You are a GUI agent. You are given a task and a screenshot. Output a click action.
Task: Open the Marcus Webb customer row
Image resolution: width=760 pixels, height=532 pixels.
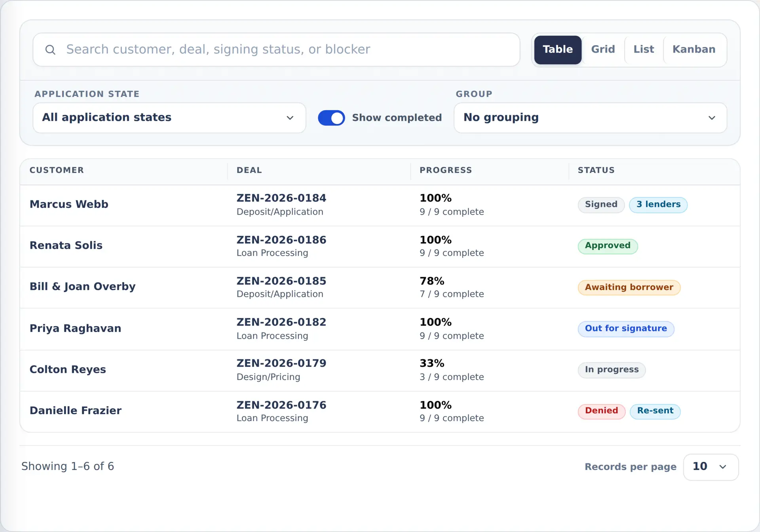tap(380, 205)
